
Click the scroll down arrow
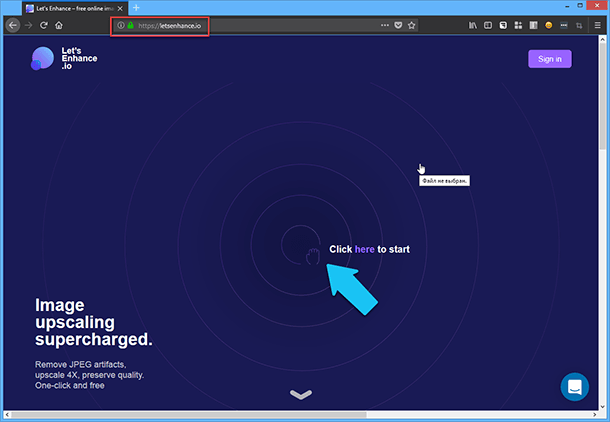[603, 407]
